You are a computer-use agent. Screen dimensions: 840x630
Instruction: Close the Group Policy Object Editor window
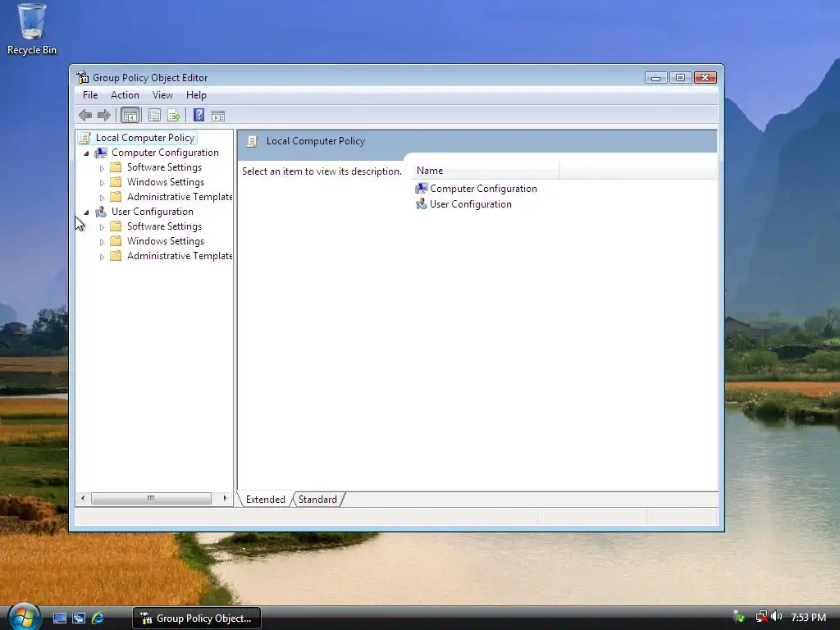click(x=705, y=78)
